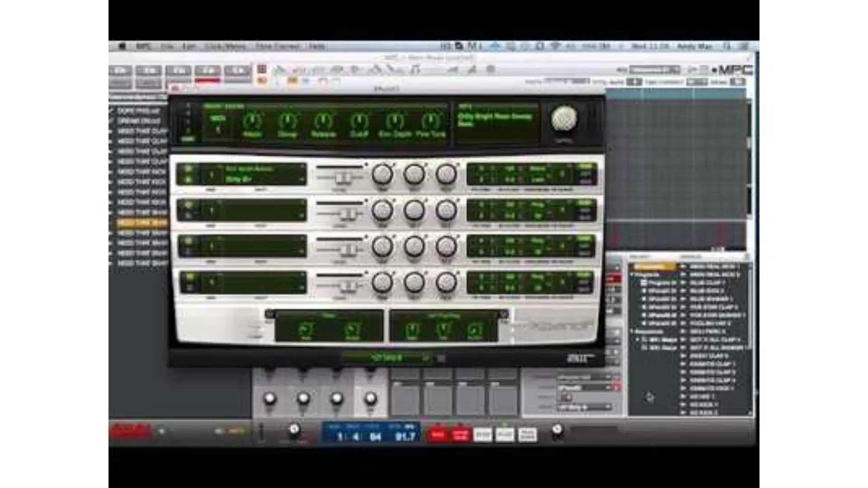Adjust the Release knob

[x=323, y=121]
